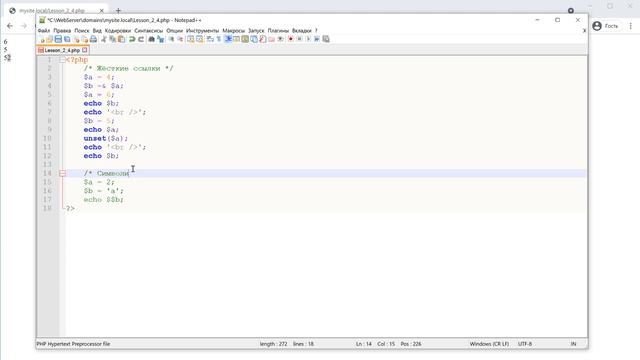Image resolution: width=640 pixels, height=360 pixels.
Task: Click 'PHP Hypertext Preprocessor file' status text
Action: click(x=73, y=344)
